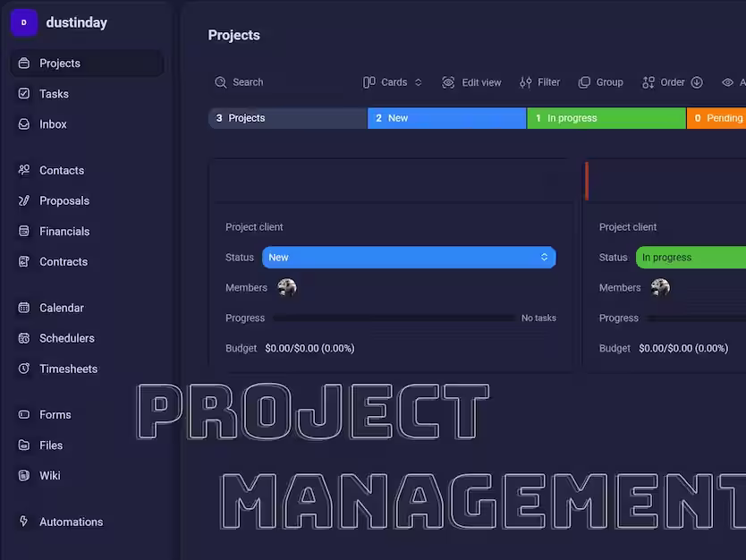Select the 1 In progress status tab
This screenshot has height=560, width=746.
click(x=606, y=118)
